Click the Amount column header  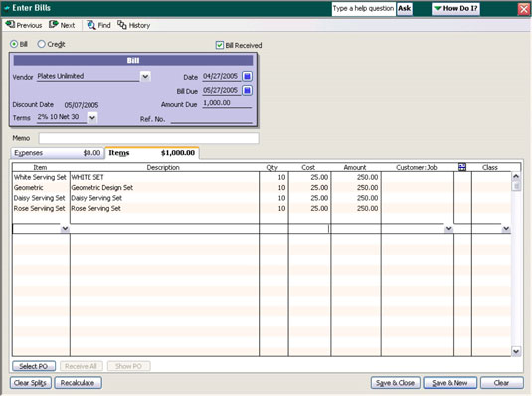(355, 167)
